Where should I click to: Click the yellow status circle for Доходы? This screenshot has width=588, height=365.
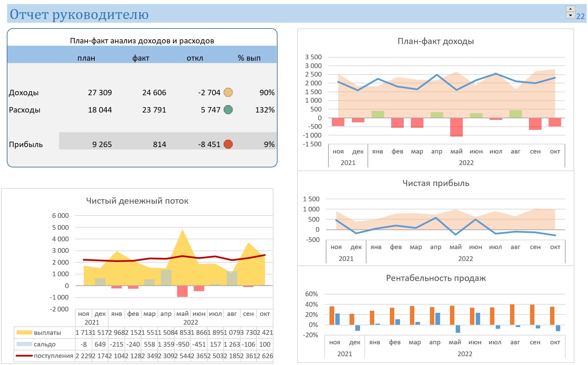pyautogui.click(x=228, y=93)
